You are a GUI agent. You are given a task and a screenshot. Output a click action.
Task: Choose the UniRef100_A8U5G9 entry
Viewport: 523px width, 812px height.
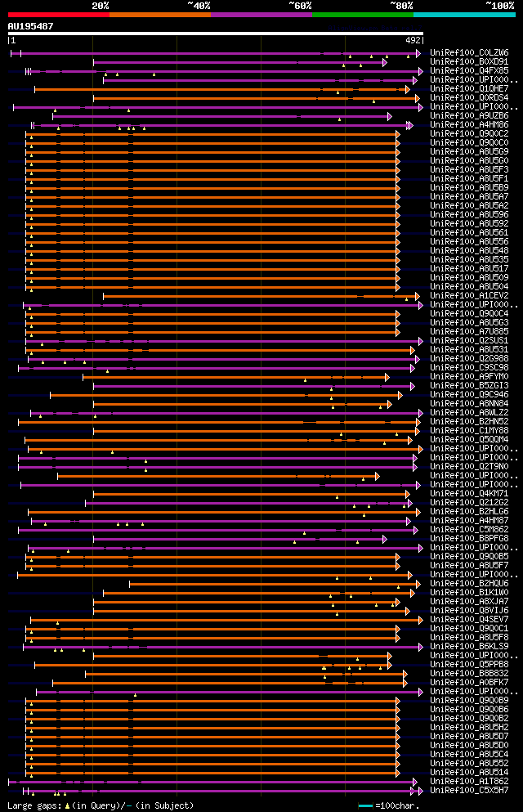coord(469,152)
